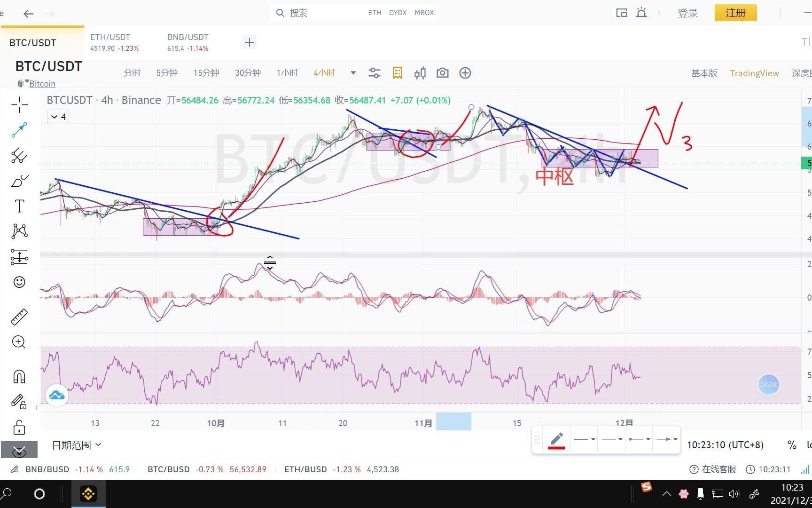Switch to 分时 interval
The image size is (812, 508).
pyautogui.click(x=132, y=73)
